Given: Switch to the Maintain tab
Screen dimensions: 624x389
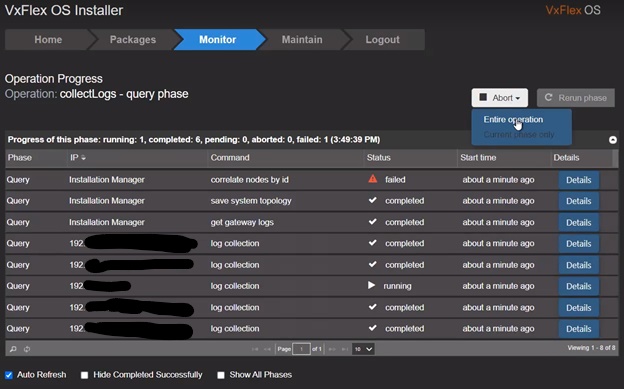Looking at the screenshot, I should pyautogui.click(x=302, y=39).
